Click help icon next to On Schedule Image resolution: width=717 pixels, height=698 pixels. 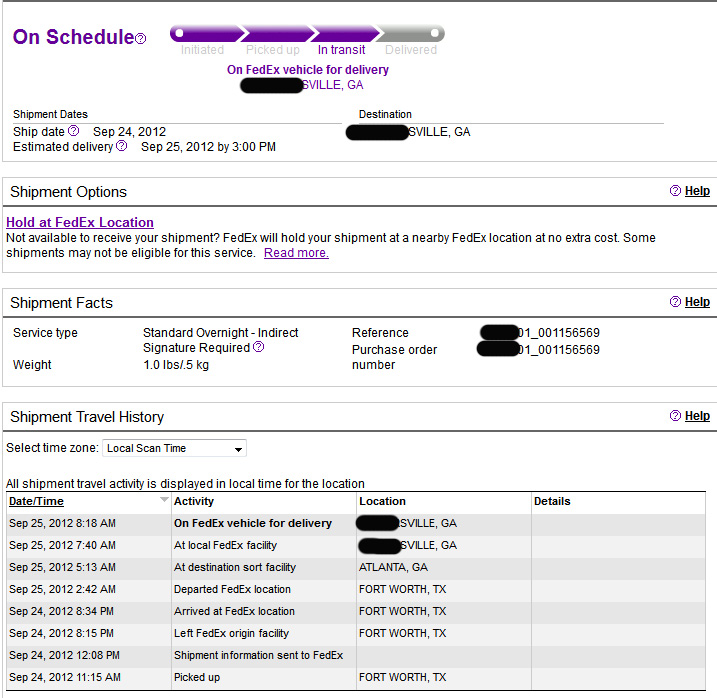point(141,39)
